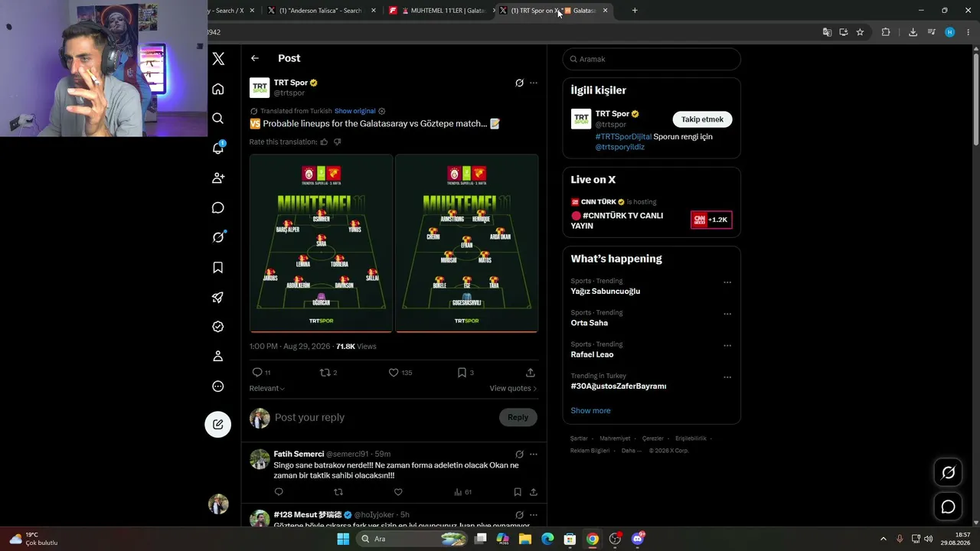Like the TRT Spor post

point(394,373)
